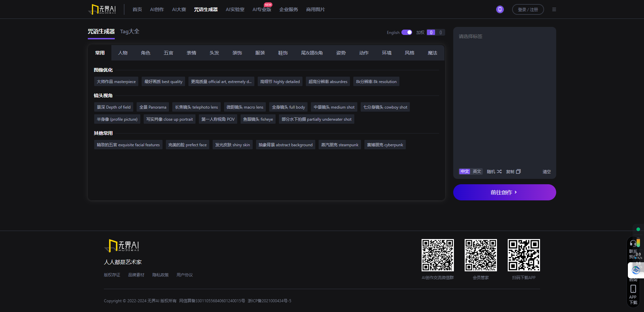Click 清空 to clear the prompt
Viewport: 644px width, 312px height.
point(546,171)
